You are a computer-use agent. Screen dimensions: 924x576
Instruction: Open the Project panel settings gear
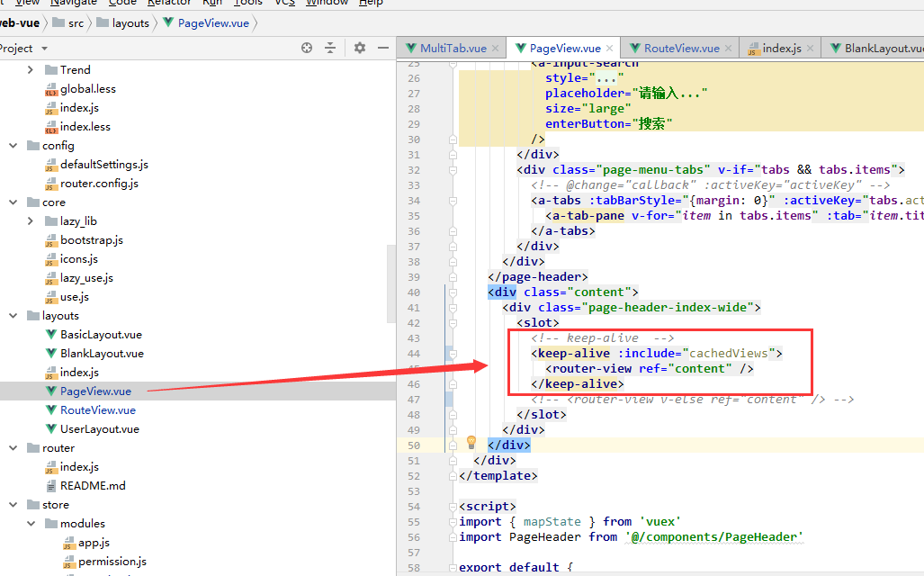360,47
